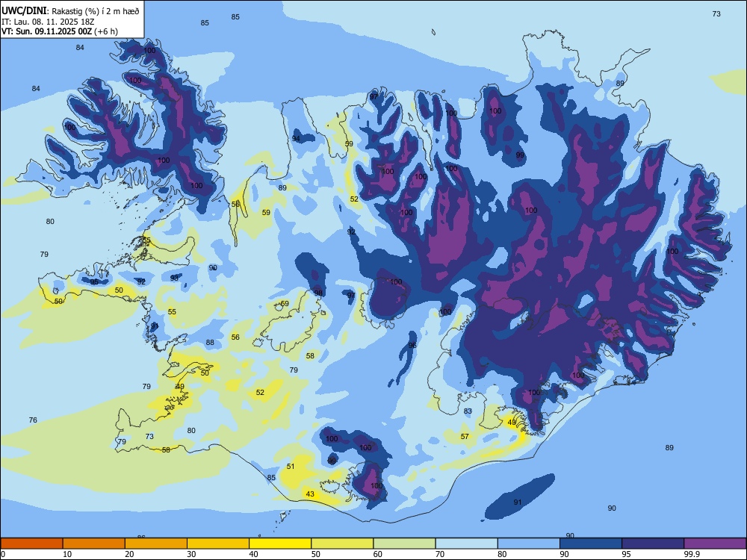Select the '94' humidity value on the map
The height and width of the screenshot is (560, 747).
[296, 139]
